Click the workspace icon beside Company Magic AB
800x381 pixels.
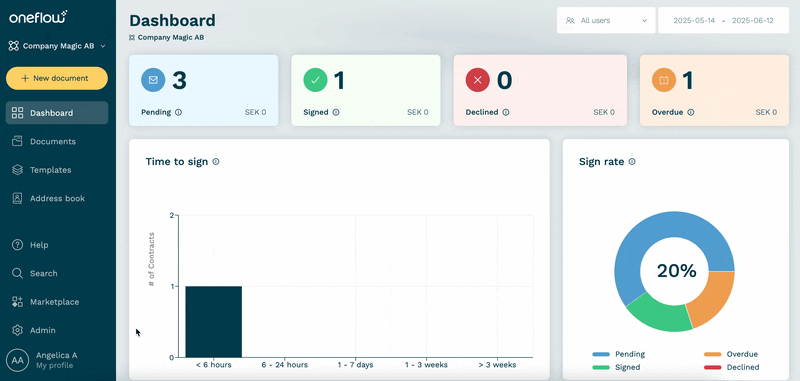pos(14,46)
